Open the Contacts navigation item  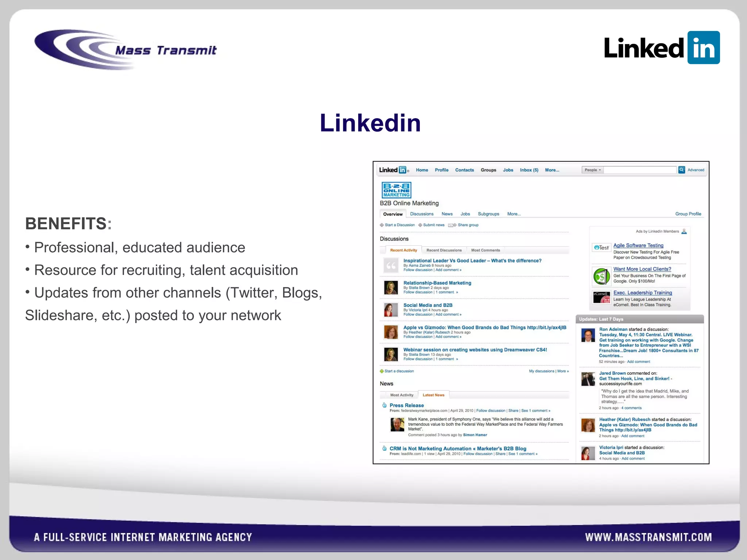coord(464,170)
